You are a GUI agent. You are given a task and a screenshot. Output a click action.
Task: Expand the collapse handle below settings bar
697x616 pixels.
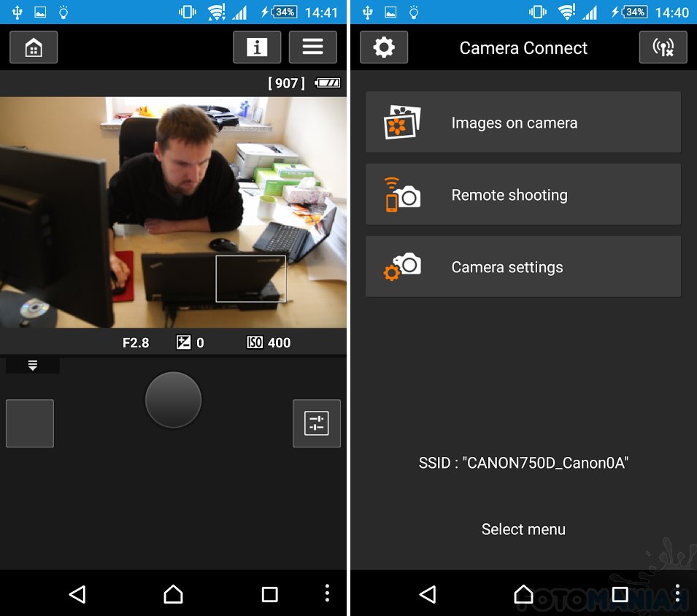coord(33,366)
